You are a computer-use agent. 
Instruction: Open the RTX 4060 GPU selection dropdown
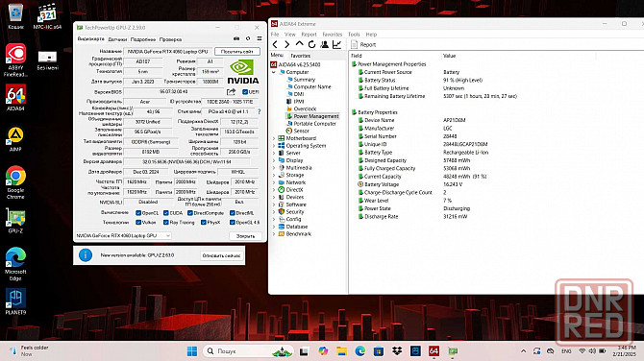coord(123,235)
